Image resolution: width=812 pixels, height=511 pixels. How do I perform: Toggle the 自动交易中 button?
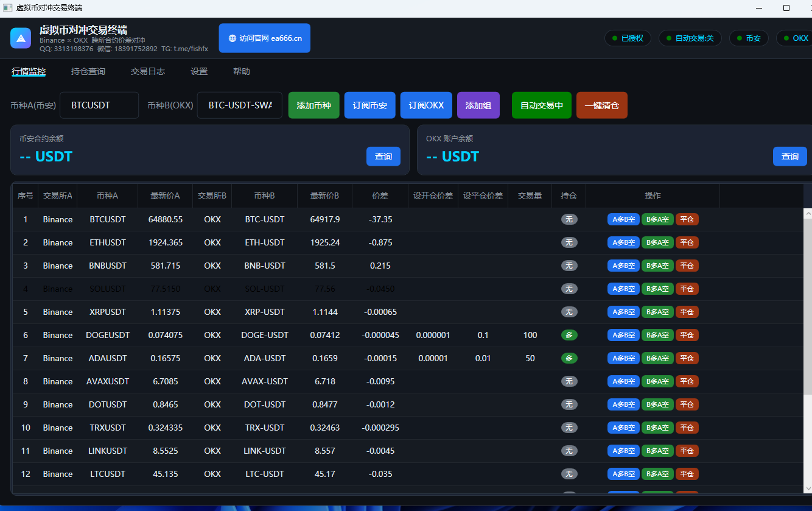point(542,105)
